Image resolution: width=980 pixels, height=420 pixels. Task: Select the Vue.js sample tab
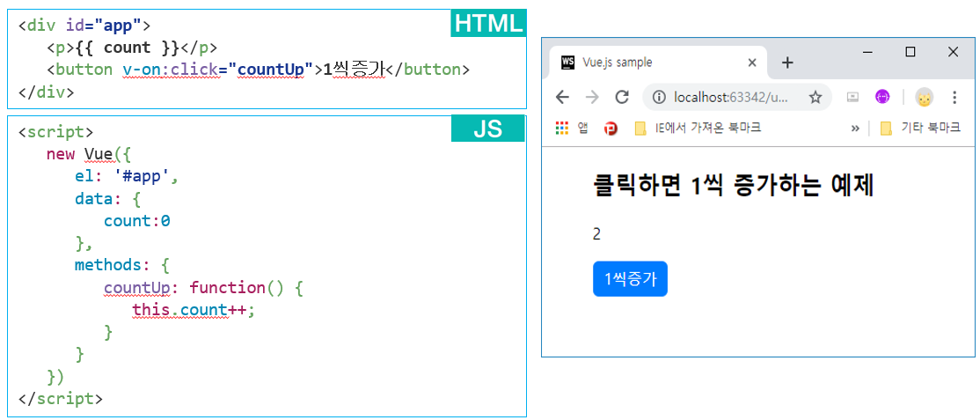[x=657, y=63]
